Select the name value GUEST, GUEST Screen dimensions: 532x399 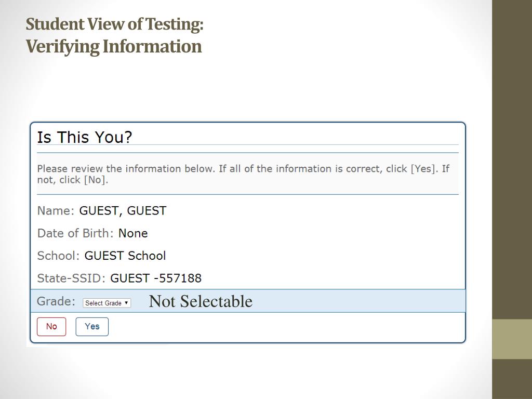(123, 211)
